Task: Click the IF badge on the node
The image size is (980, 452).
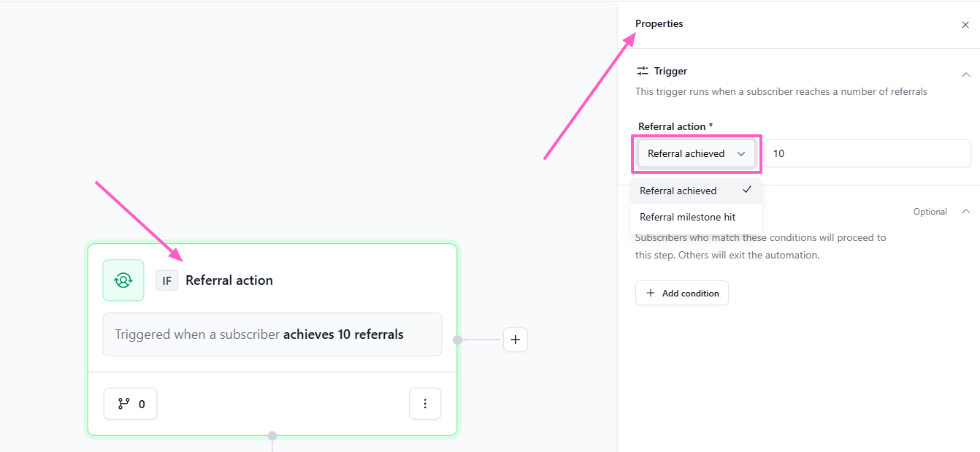Action: tap(166, 280)
